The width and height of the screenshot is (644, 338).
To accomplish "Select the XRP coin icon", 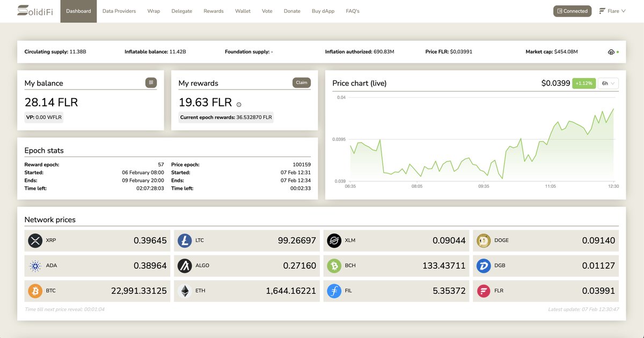I will click(x=35, y=240).
